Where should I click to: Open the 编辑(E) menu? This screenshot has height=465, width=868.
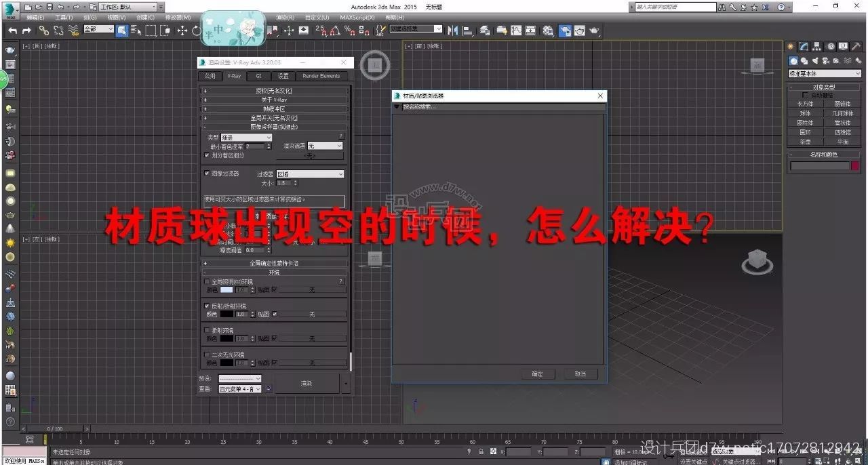tap(34, 17)
